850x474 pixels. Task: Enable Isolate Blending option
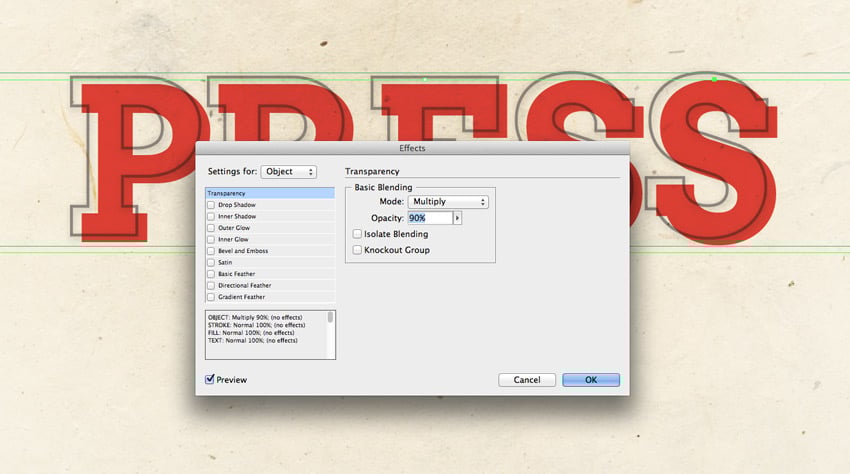357,234
